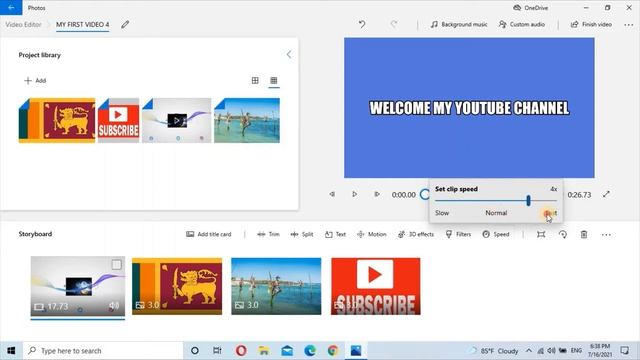Click the Normal speed label

[496, 213]
